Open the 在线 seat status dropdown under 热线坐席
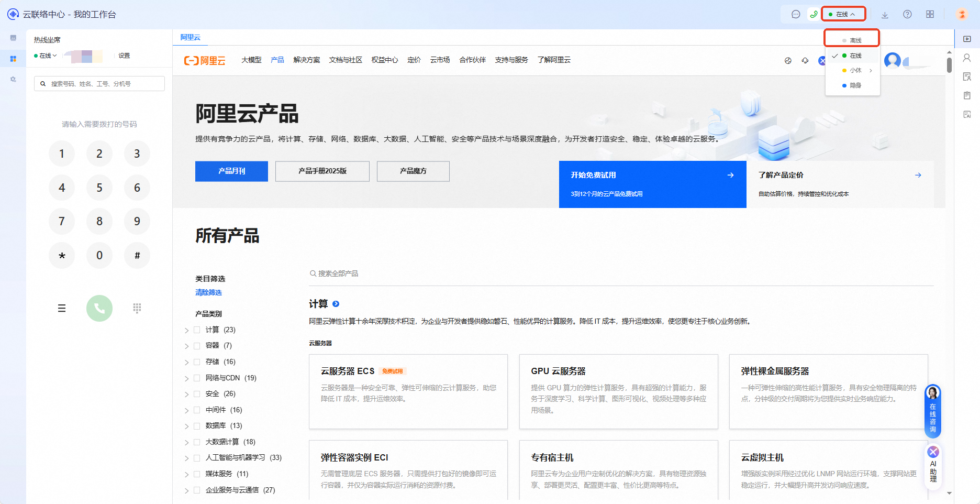The width and height of the screenshot is (980, 504). [46, 56]
